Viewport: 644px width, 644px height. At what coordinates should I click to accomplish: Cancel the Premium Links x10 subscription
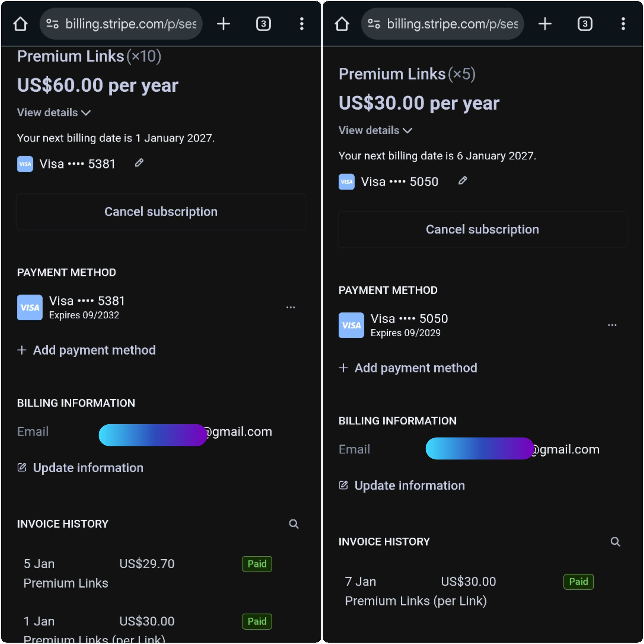tap(161, 212)
